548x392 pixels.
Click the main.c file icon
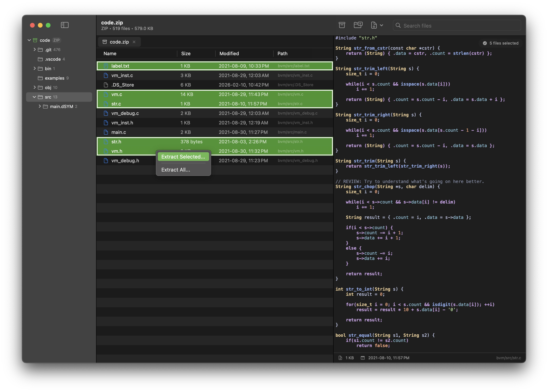(106, 132)
